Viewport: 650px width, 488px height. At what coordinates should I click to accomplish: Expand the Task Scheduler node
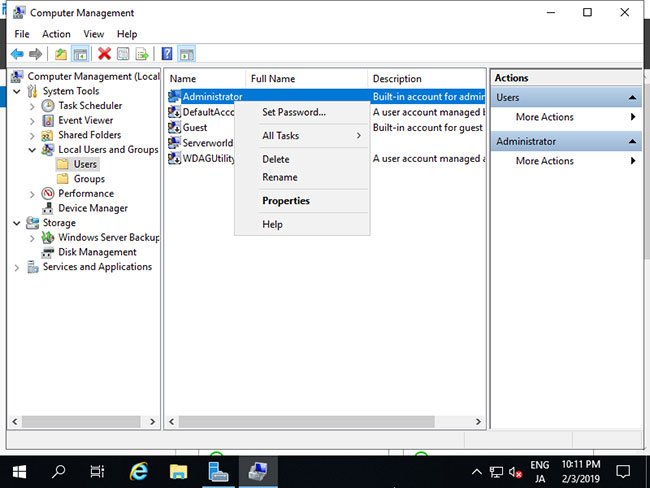pos(32,107)
